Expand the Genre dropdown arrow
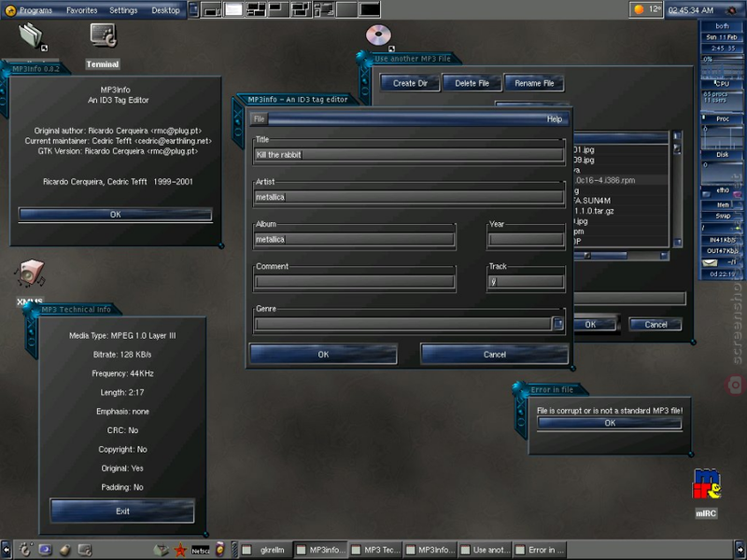Viewport: 747px width, 560px height. [558, 324]
